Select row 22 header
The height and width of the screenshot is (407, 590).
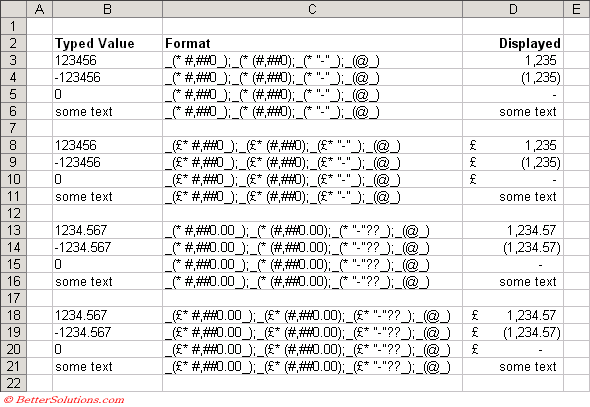point(14,383)
